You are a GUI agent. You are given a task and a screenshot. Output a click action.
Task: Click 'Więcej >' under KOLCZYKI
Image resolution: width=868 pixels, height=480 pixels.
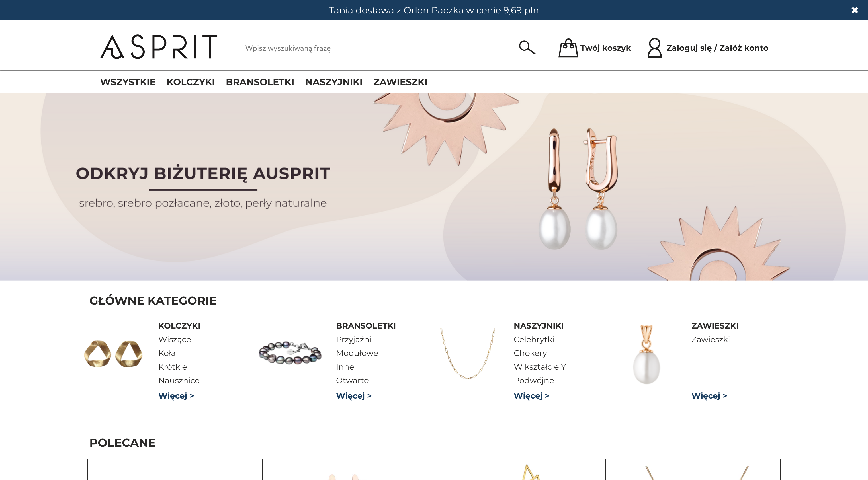[176, 396]
